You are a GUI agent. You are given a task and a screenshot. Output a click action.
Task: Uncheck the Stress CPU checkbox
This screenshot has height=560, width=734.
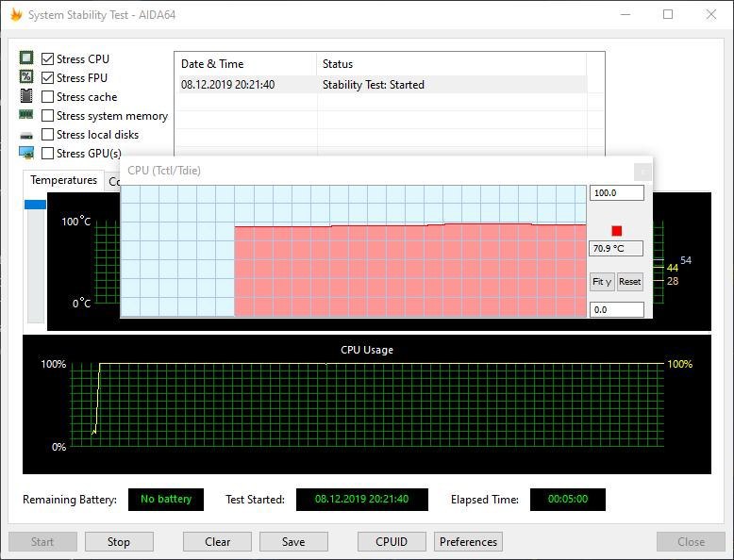point(47,59)
